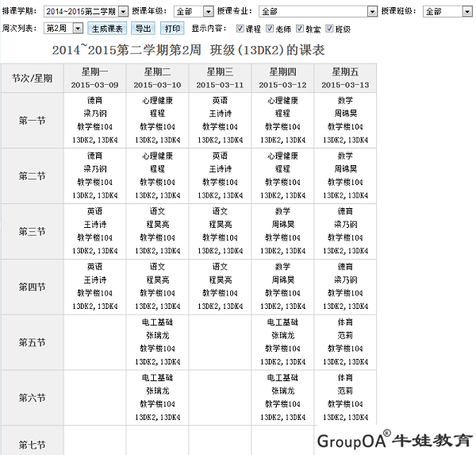The height and width of the screenshot is (455, 476).
Task: Click the 第四节 row header
Action: coord(33,287)
